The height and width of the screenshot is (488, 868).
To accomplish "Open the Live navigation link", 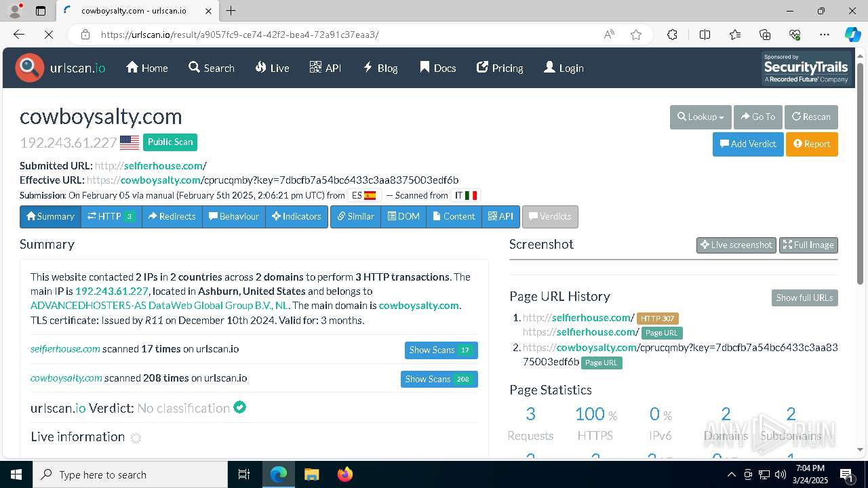I will [x=273, y=68].
